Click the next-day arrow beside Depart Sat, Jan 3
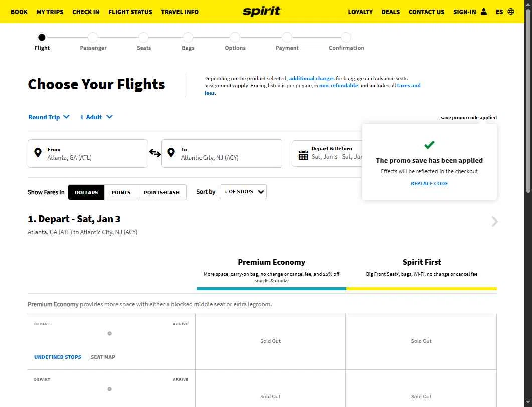Image resolution: width=532 pixels, height=407 pixels. coord(495,222)
